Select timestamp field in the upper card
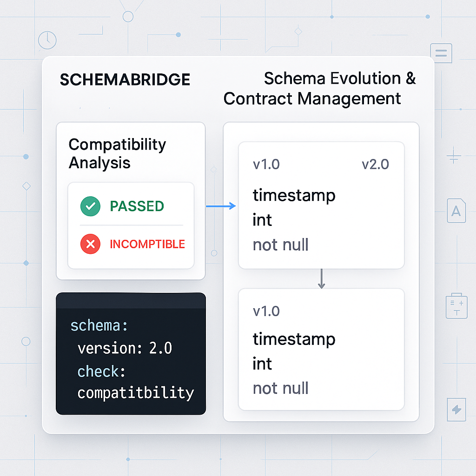 [x=294, y=195]
